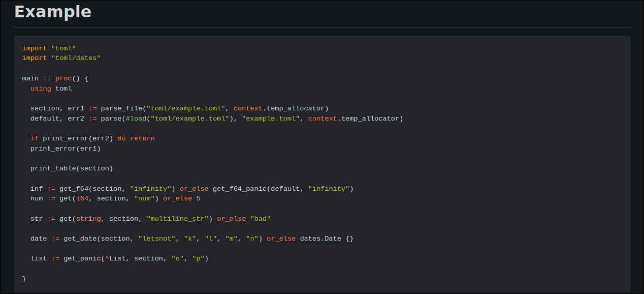The image size is (644, 294).
Task: Click the parse_file function call
Action: [121, 108]
